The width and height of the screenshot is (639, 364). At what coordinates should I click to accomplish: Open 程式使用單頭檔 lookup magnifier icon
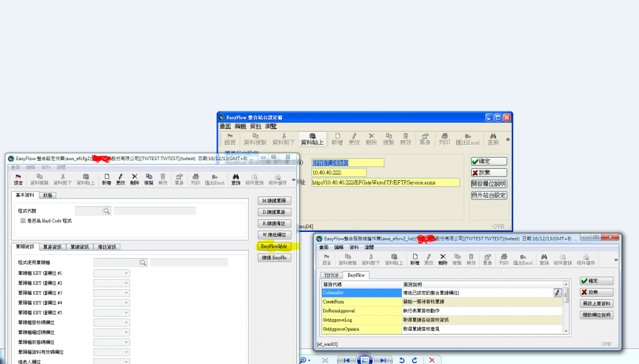(x=143, y=262)
